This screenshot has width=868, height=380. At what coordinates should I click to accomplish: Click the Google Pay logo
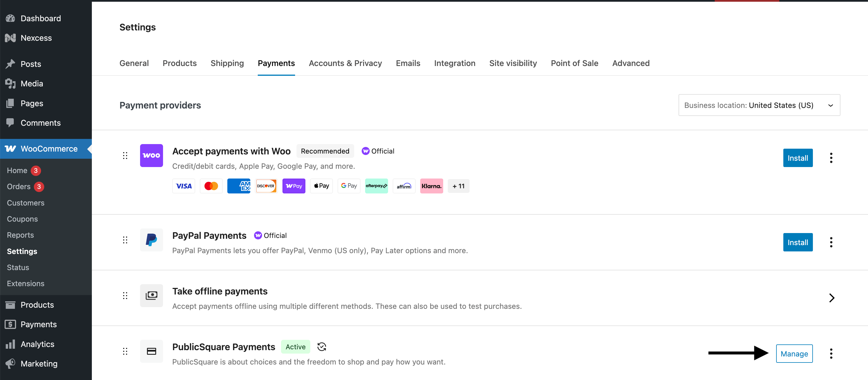(349, 186)
